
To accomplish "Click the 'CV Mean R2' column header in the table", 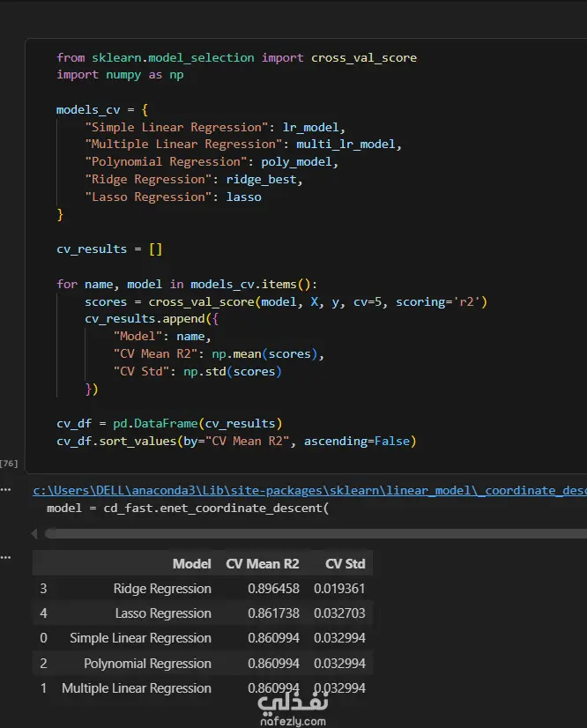I will (x=263, y=564).
